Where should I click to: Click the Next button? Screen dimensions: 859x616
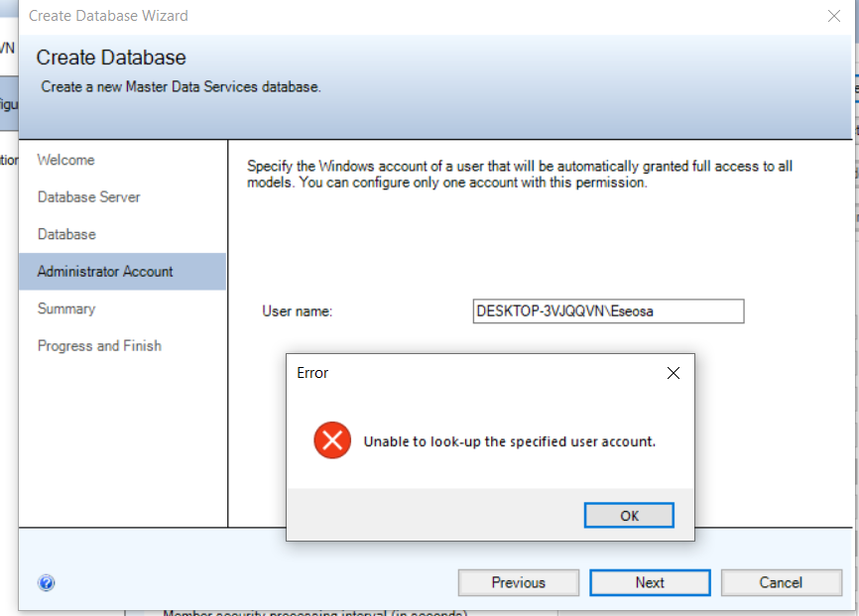pos(650,582)
